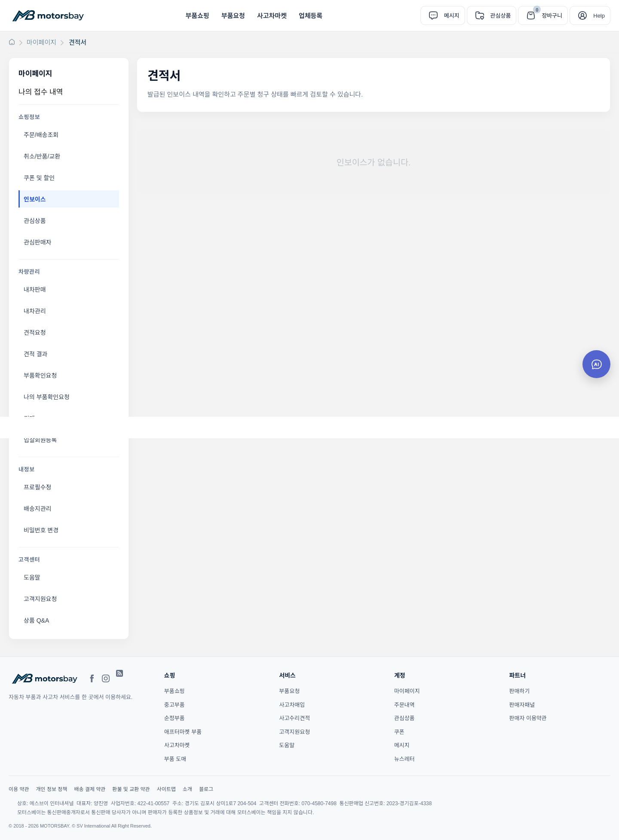Click 판매자패널 footer link
619x840 pixels.
pyautogui.click(x=522, y=705)
